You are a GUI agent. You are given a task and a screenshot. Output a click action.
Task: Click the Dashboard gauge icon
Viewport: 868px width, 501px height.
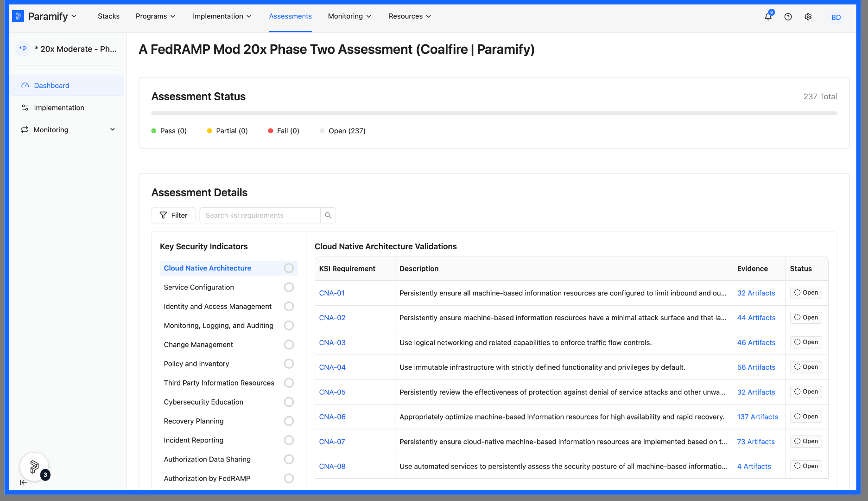tap(25, 86)
